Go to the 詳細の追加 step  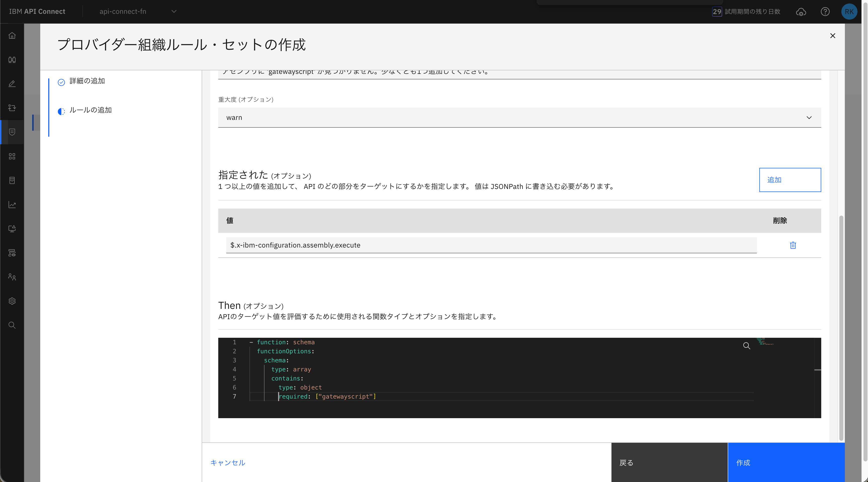(x=87, y=81)
